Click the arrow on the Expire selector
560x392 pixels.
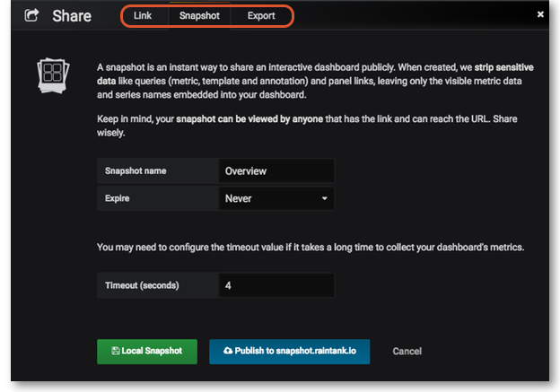tap(324, 197)
